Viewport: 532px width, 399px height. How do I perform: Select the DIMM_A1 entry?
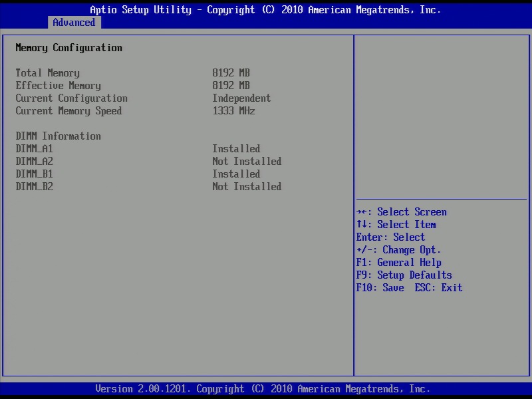point(34,149)
